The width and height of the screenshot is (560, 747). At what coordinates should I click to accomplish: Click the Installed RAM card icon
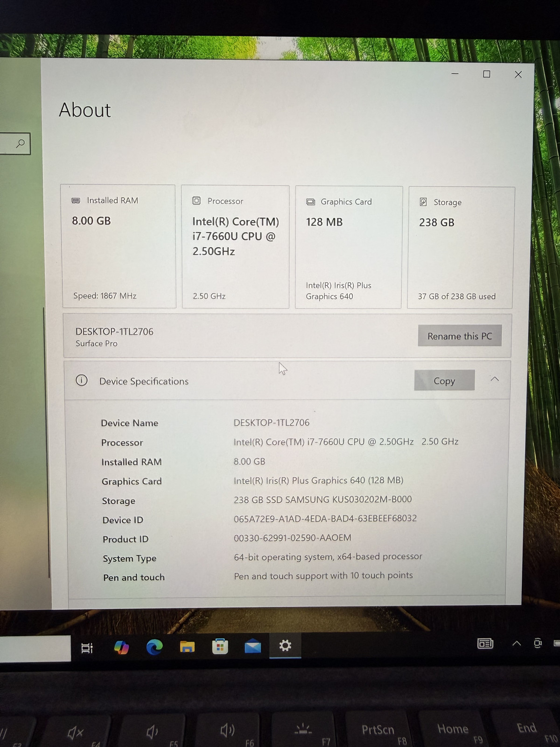(76, 200)
